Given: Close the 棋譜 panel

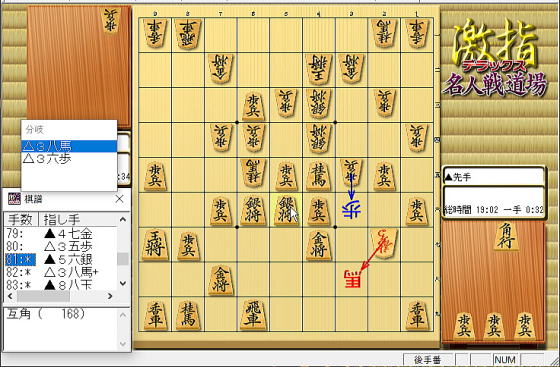Looking at the screenshot, I should [x=120, y=199].
